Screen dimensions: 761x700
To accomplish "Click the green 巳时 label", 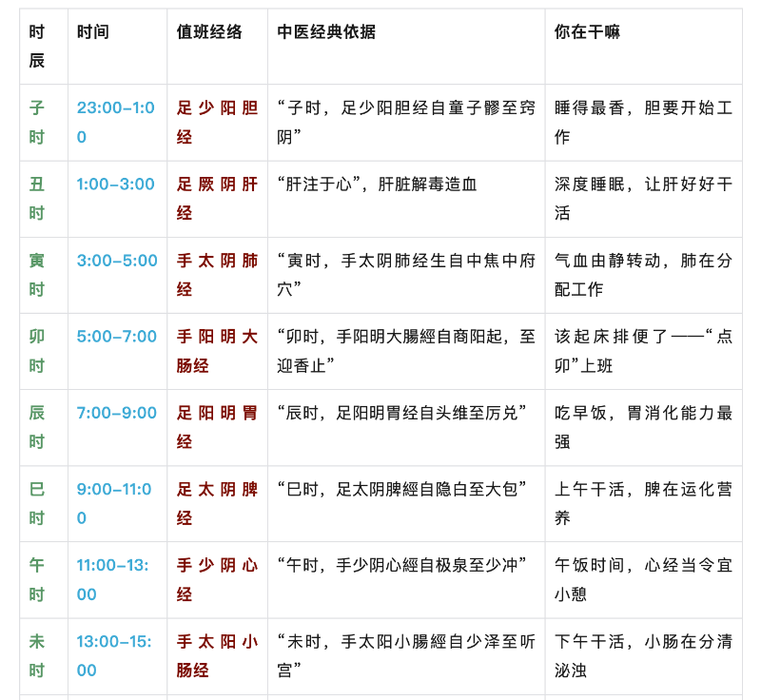I will pos(37,503).
